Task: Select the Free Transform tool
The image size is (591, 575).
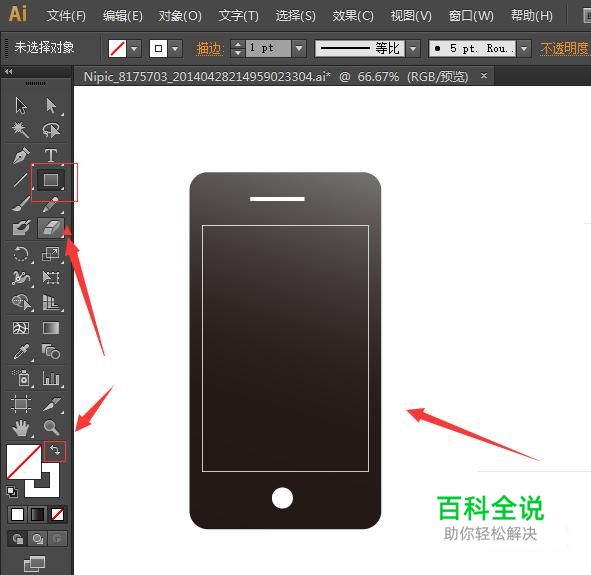Action: tap(51, 278)
